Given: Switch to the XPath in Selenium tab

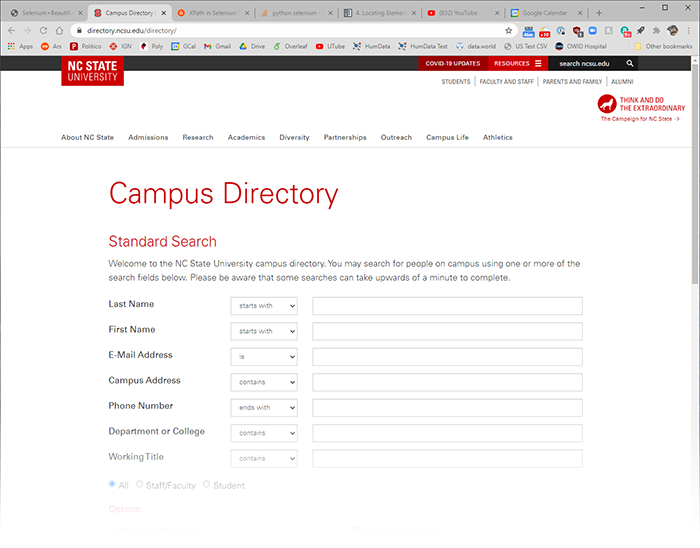Looking at the screenshot, I should (x=212, y=13).
